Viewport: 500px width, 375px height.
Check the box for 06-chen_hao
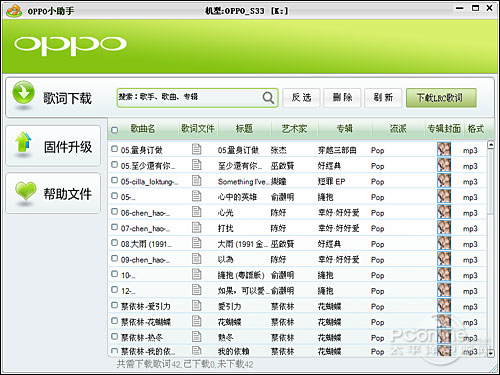[115, 211]
